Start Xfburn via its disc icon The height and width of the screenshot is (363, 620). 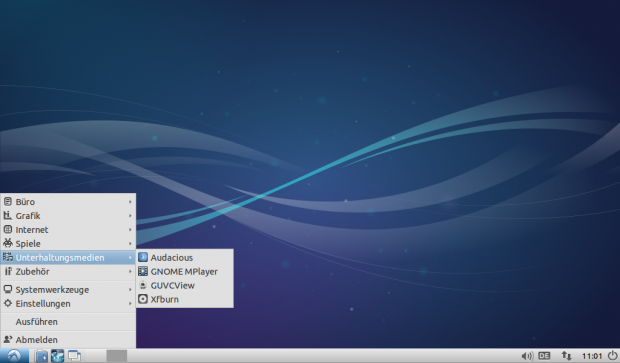[143, 299]
